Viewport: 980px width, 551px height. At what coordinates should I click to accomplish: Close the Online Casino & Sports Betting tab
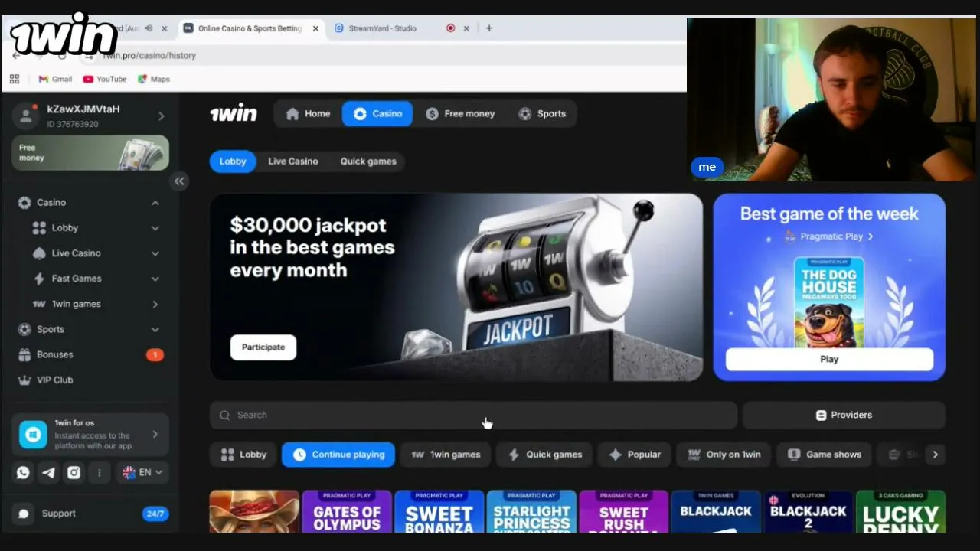pos(315,28)
